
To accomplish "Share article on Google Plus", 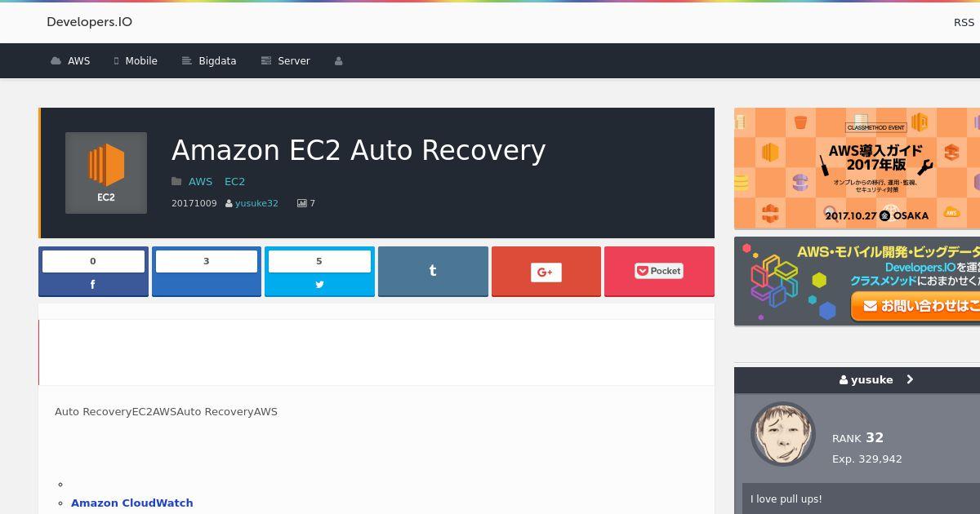I will [546, 271].
